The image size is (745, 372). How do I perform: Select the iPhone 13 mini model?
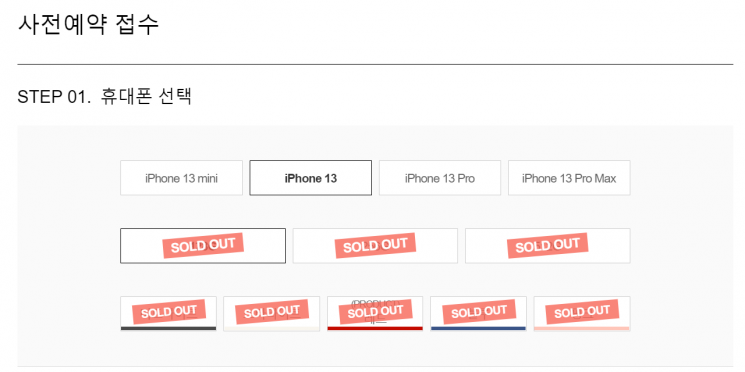(181, 178)
